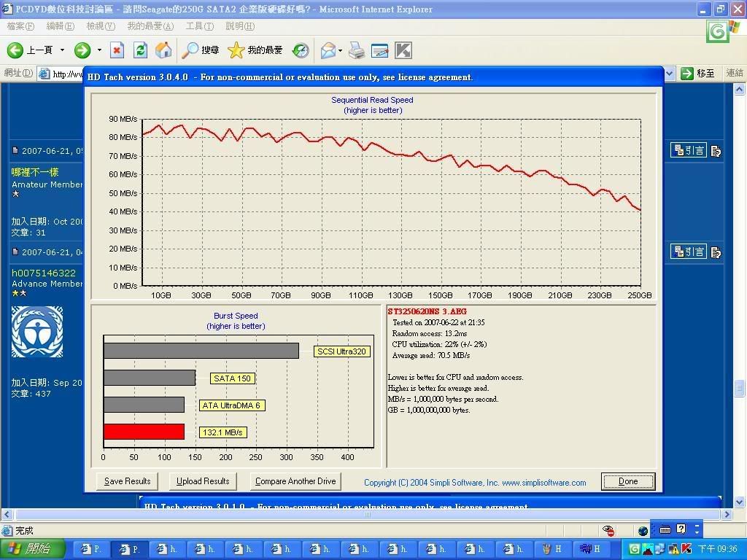Click the SCSI Ultra320 label
This screenshot has width=747, height=560.
tap(341, 351)
